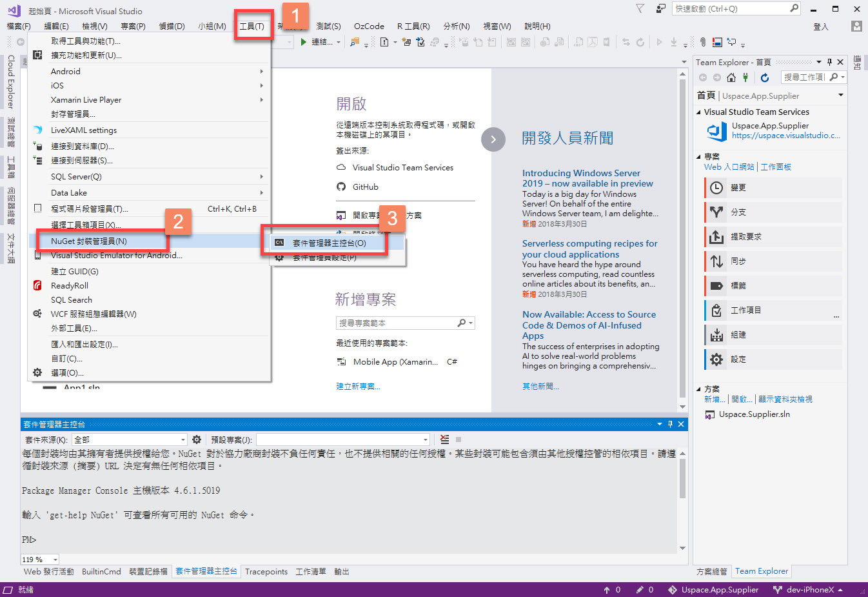Click the round arrow button next to 開發人員新聞
Viewport: 868px width, 597px height.
[x=493, y=139]
